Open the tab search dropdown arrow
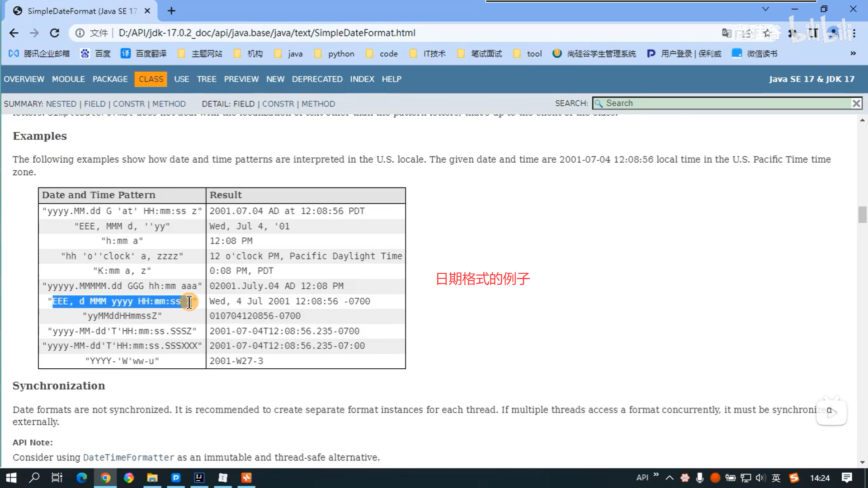The width and height of the screenshot is (868, 488). [x=765, y=9]
